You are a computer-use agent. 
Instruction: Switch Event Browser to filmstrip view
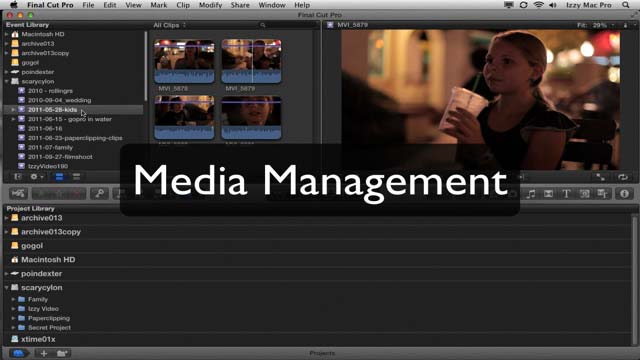59,177
